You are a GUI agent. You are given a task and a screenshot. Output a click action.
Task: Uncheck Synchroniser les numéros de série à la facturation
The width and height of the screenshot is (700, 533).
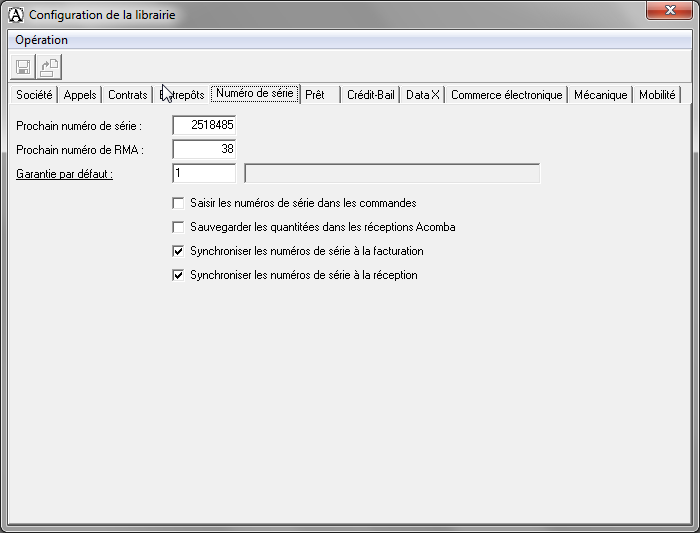179,251
